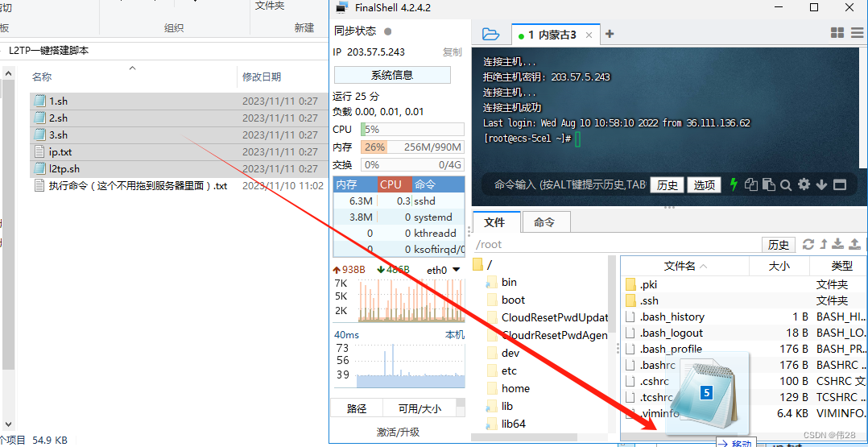Switch to the 命令 tab
868x447 pixels.
tap(544, 222)
